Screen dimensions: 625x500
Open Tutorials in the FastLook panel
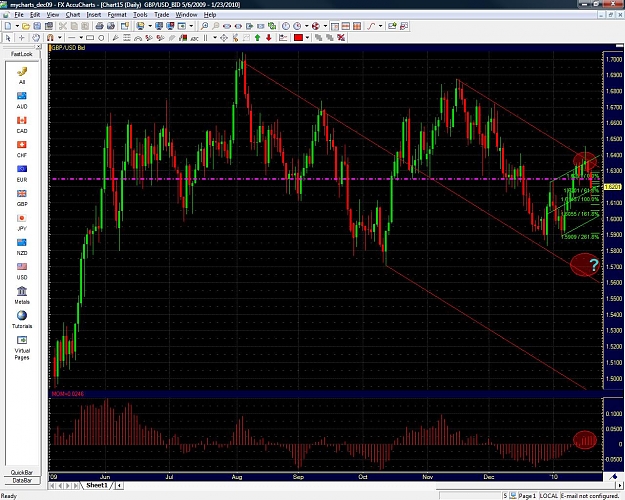pos(22,320)
